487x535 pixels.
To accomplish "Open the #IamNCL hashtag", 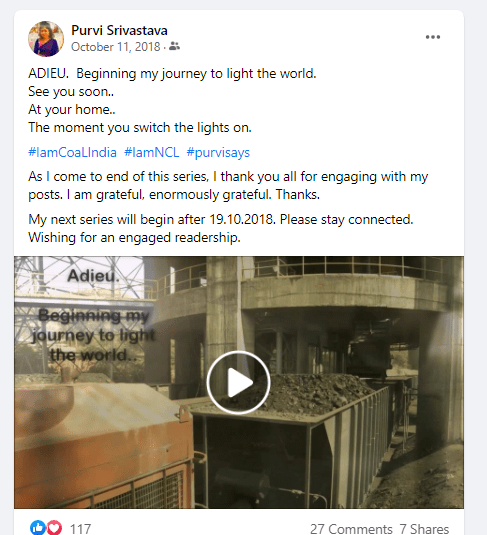I will 152,152.
